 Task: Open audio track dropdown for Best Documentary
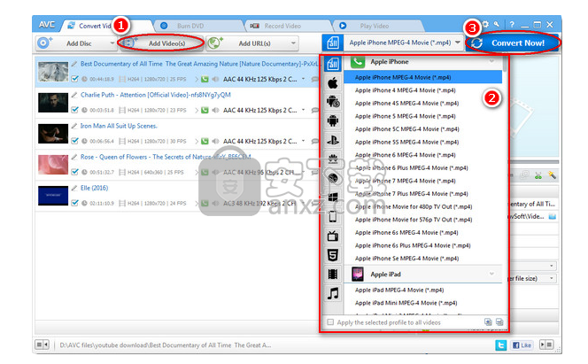tap(304, 79)
